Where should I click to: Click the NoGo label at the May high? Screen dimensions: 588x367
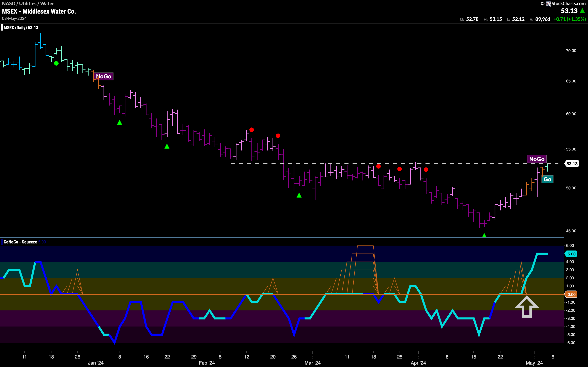[537, 159]
